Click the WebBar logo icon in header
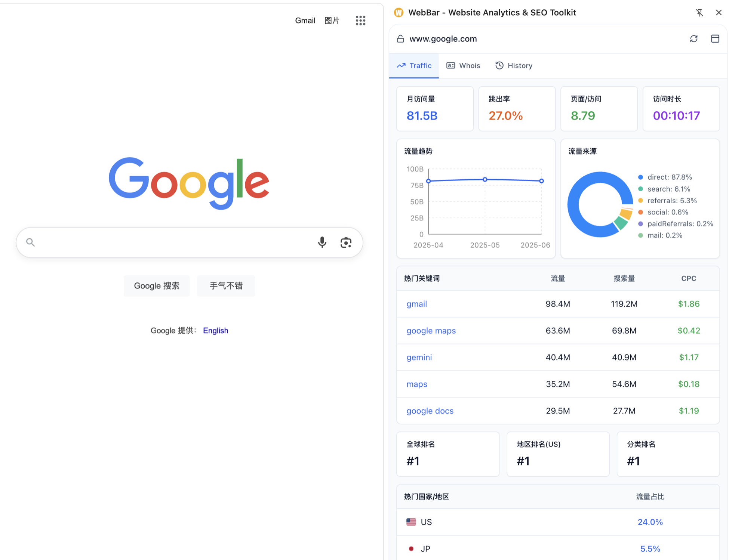The image size is (729, 560). (399, 13)
